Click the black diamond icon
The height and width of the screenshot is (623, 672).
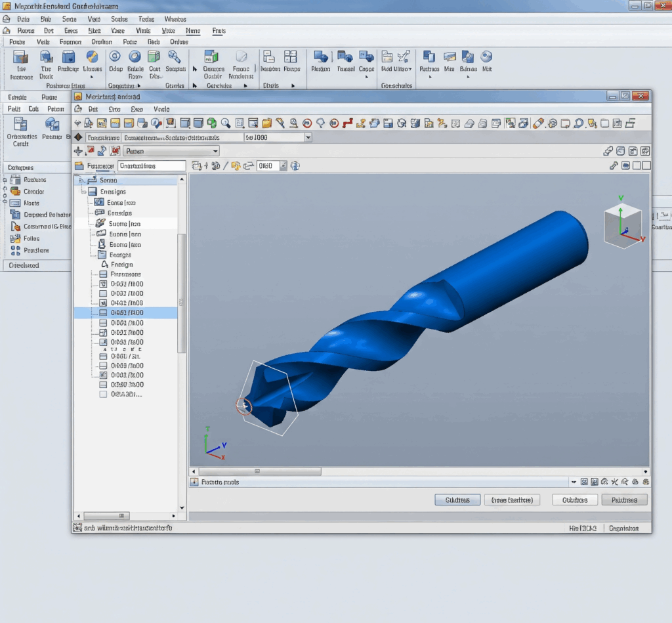tap(79, 137)
